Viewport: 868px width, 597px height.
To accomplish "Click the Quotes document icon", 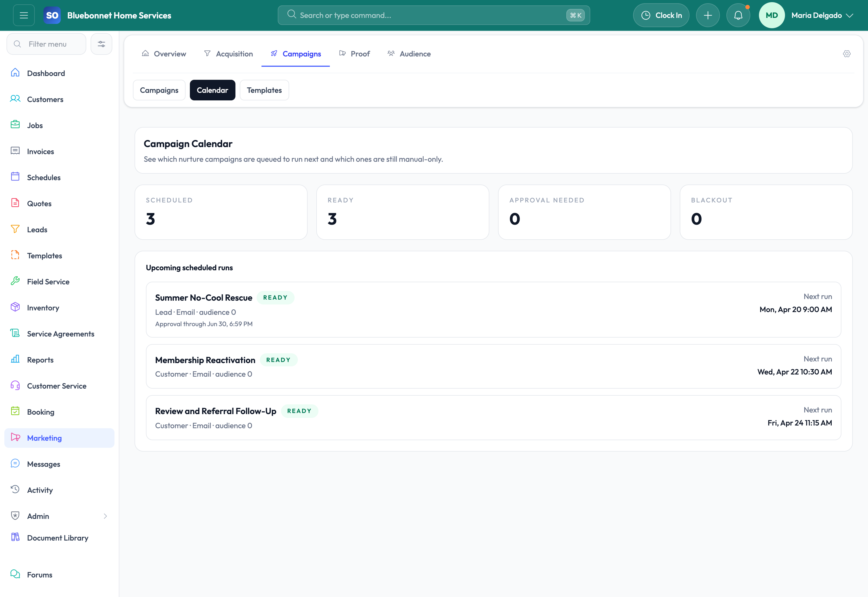I will point(15,203).
